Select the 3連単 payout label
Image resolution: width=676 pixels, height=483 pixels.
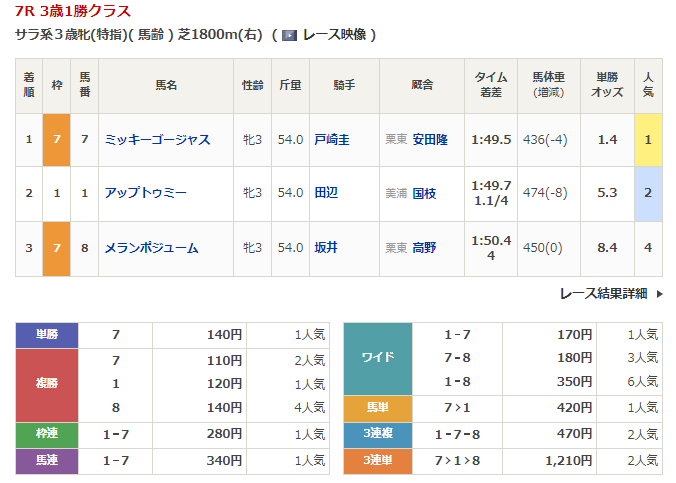(x=377, y=461)
